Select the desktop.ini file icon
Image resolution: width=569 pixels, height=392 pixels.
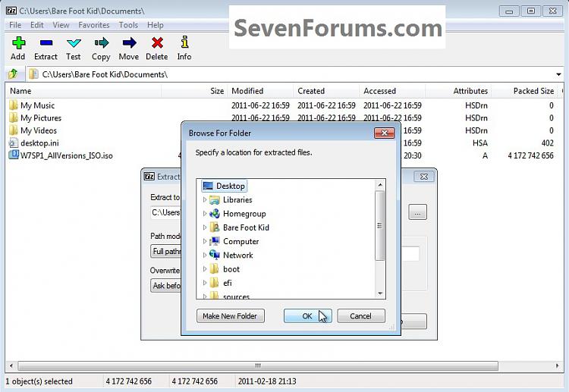click(x=14, y=143)
